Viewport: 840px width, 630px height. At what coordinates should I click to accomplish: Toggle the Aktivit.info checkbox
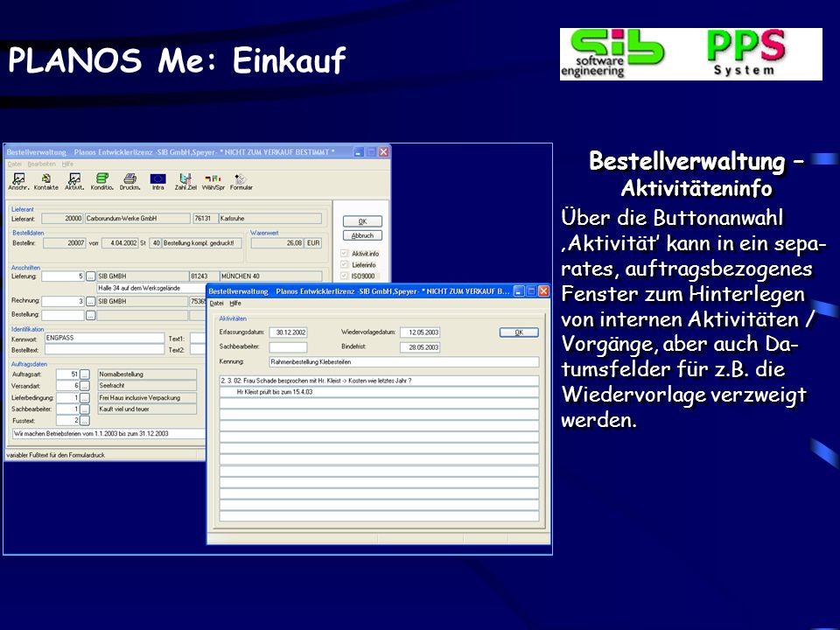(x=345, y=254)
